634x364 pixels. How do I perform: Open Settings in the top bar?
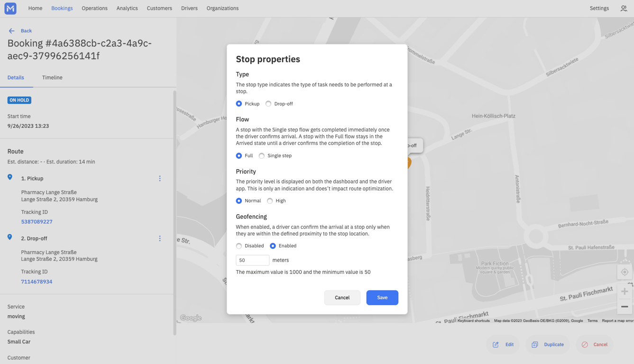(x=599, y=9)
